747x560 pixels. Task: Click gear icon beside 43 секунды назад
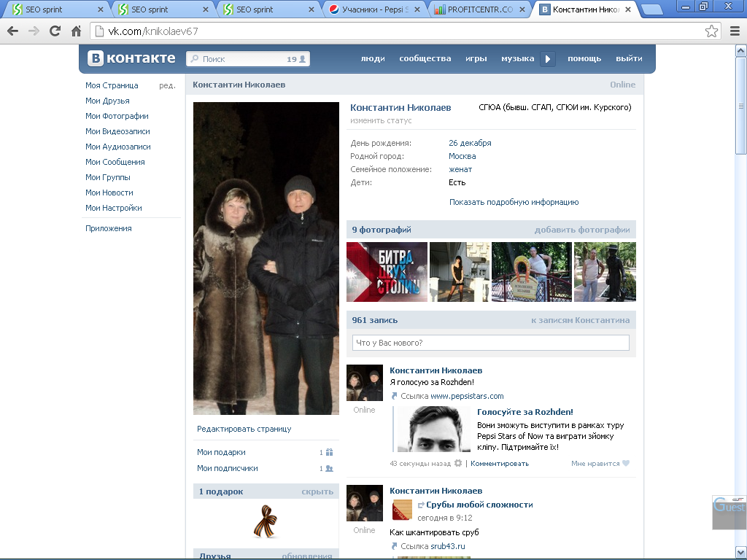(x=458, y=463)
